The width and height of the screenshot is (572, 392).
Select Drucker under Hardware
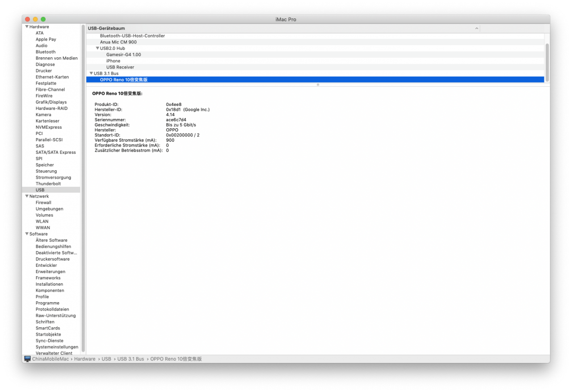pos(44,71)
